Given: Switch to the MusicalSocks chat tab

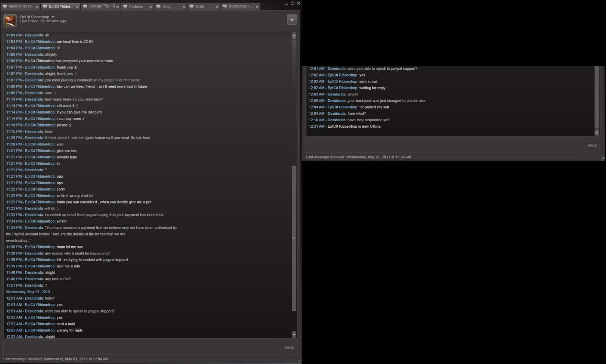Looking at the screenshot, I should 20,6.
